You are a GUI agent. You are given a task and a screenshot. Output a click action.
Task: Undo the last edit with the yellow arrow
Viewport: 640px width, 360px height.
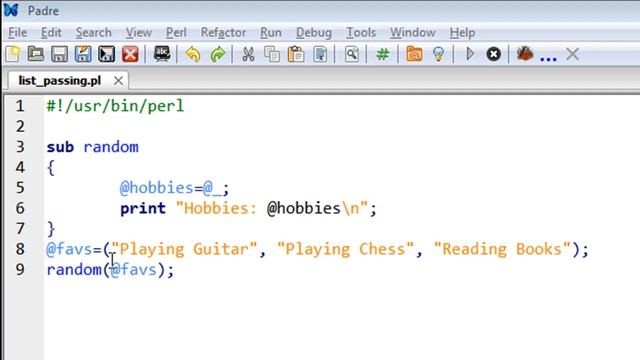tap(193, 54)
